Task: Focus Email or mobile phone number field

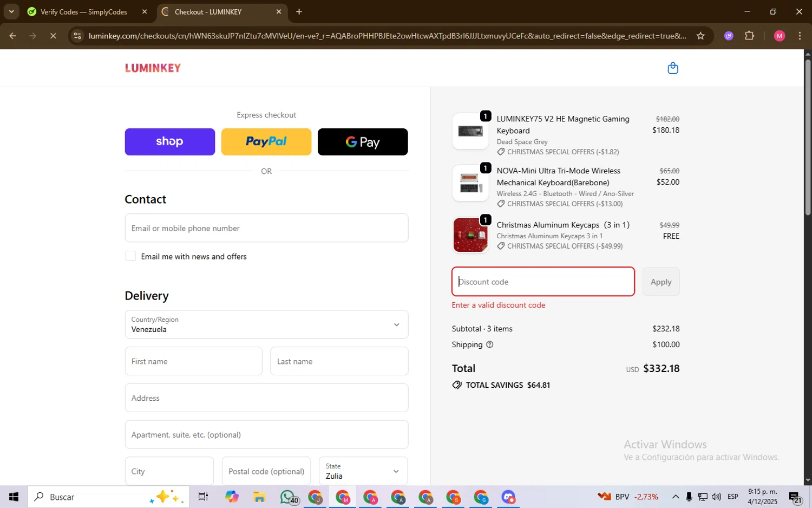Action: [x=266, y=228]
